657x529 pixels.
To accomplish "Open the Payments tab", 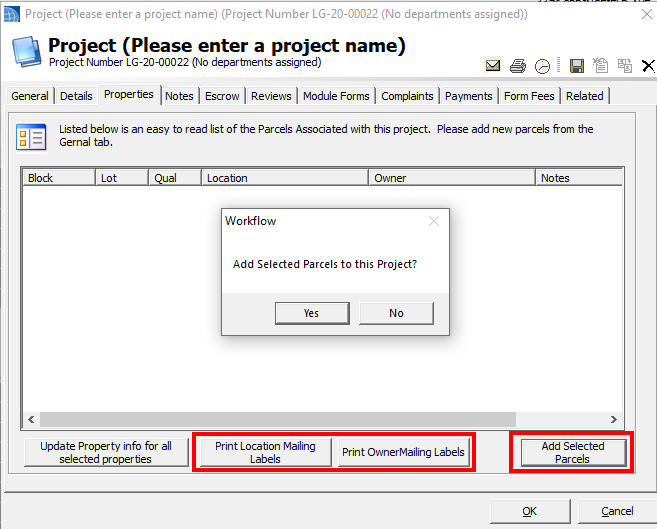I will click(468, 96).
